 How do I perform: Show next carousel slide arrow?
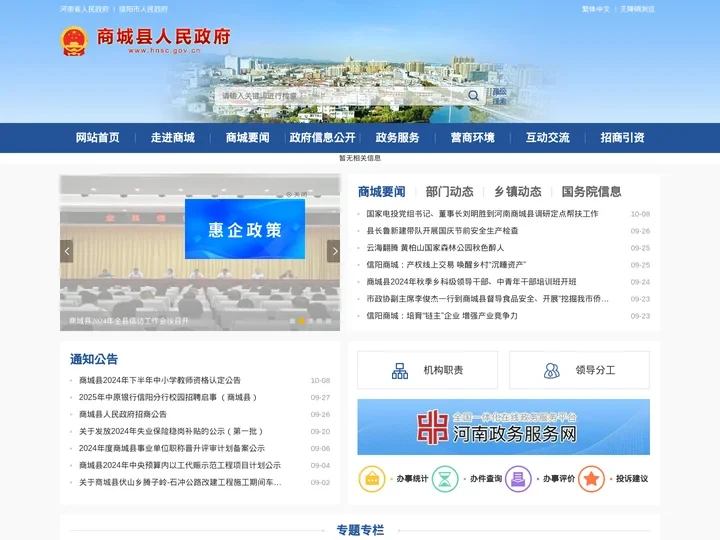click(x=333, y=251)
